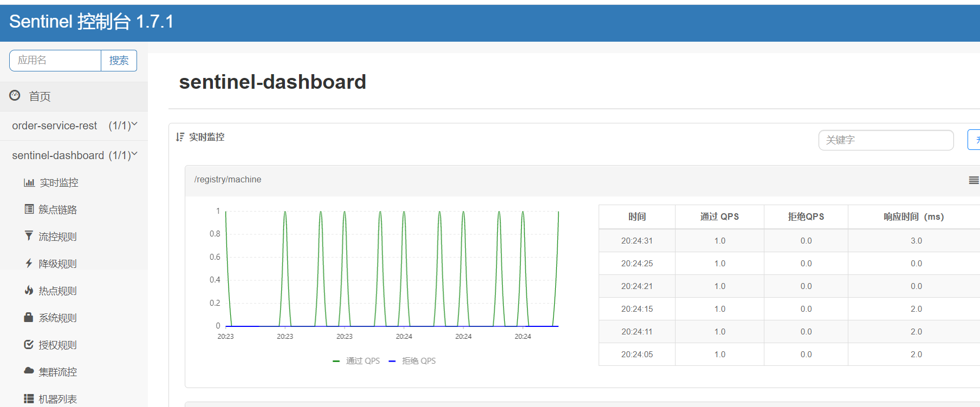Click the 通过 QPS column header
Screen dimensions: 980x407
click(719, 216)
